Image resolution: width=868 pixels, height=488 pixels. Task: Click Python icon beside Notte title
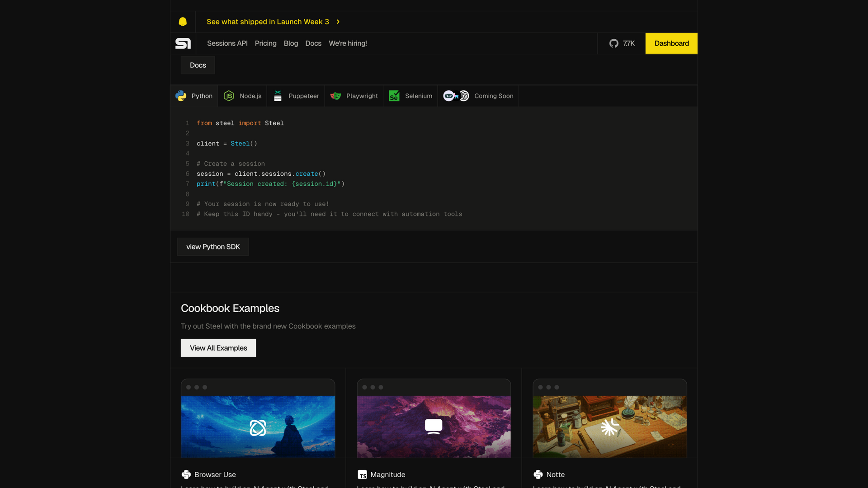tap(538, 474)
